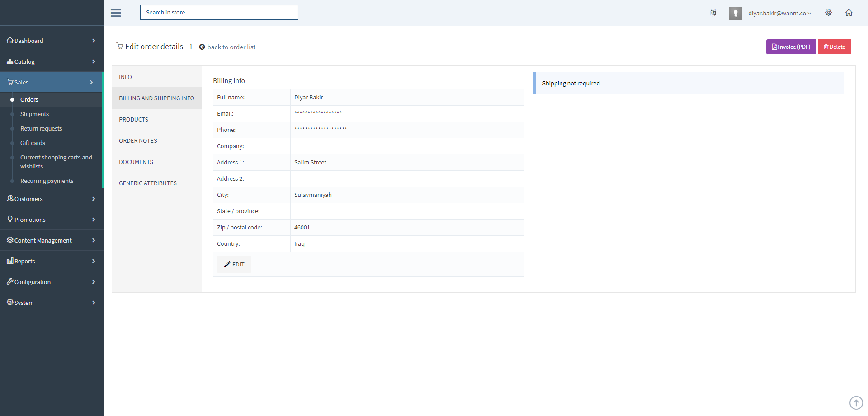Open Shipments in the Sales submenu

tap(34, 114)
